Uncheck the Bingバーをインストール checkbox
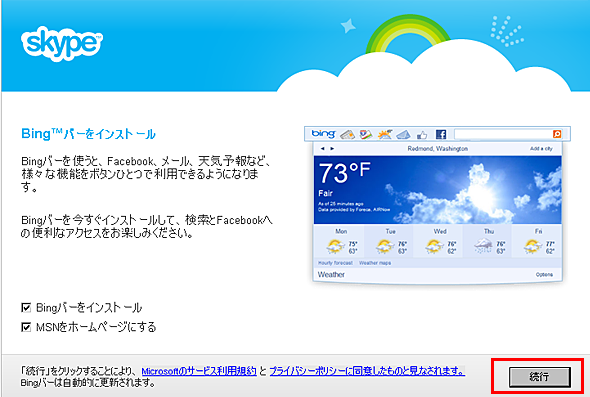This screenshot has height=397, width=590. pos(26,308)
